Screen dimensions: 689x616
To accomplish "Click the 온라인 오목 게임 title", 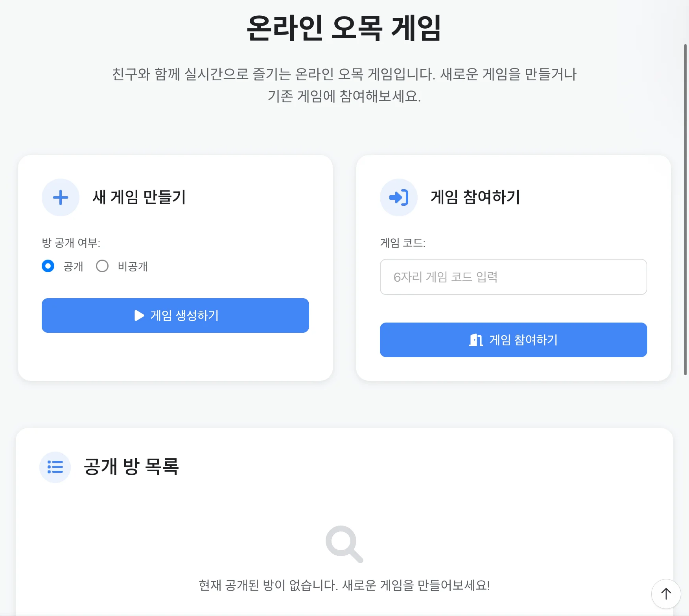I will coord(344,28).
